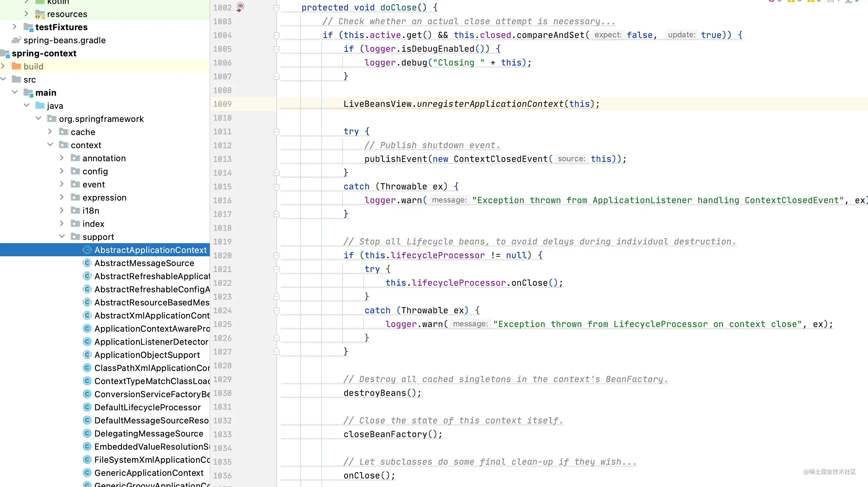The width and height of the screenshot is (868, 487).
Task: Select ApplicationListenerDetector in project tree
Action: (x=151, y=342)
